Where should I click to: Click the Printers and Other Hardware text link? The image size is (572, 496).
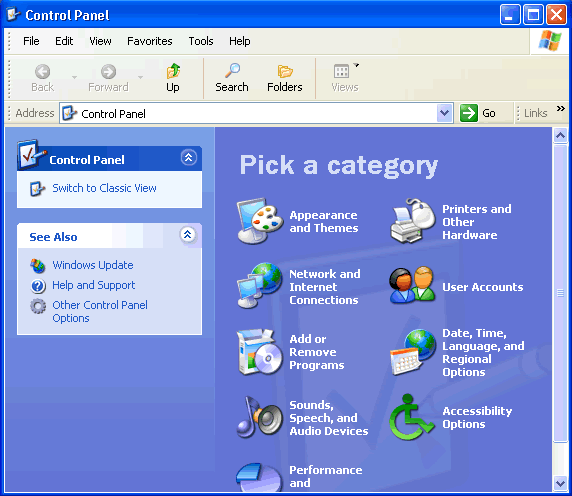pos(477,222)
